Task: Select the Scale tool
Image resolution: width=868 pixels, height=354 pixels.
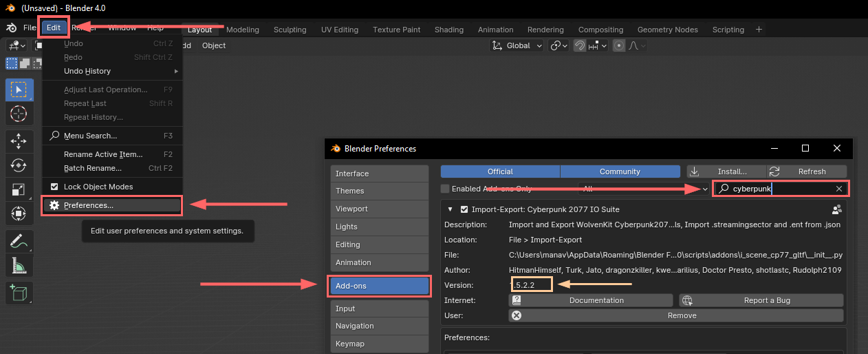Action: click(19, 189)
